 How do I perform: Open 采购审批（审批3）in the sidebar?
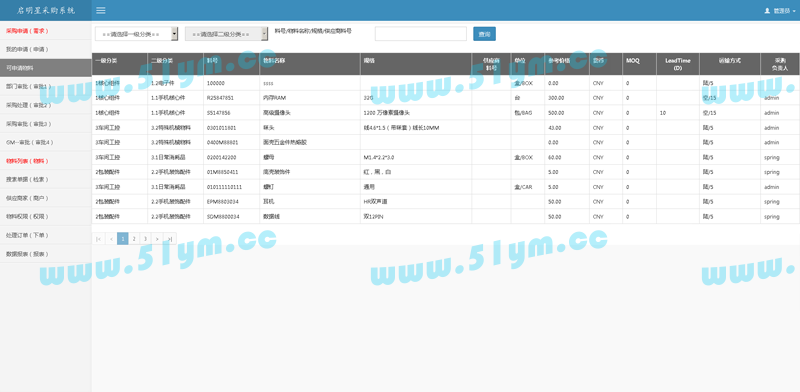[x=46, y=124]
